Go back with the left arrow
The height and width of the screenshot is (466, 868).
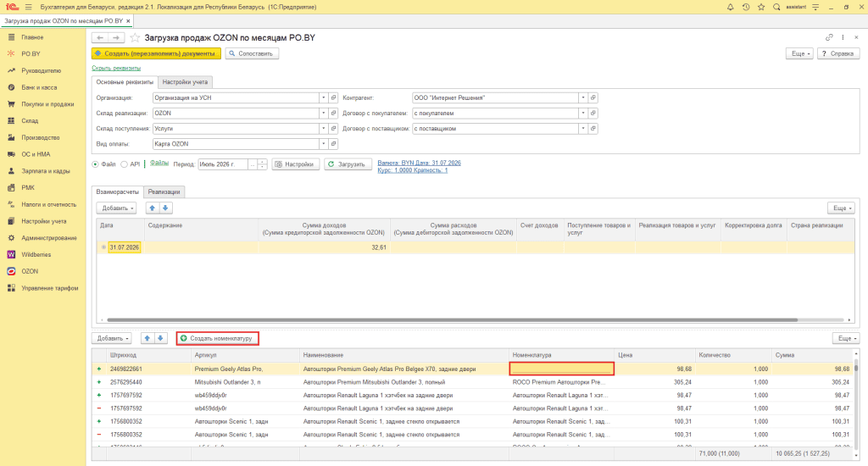tap(100, 37)
